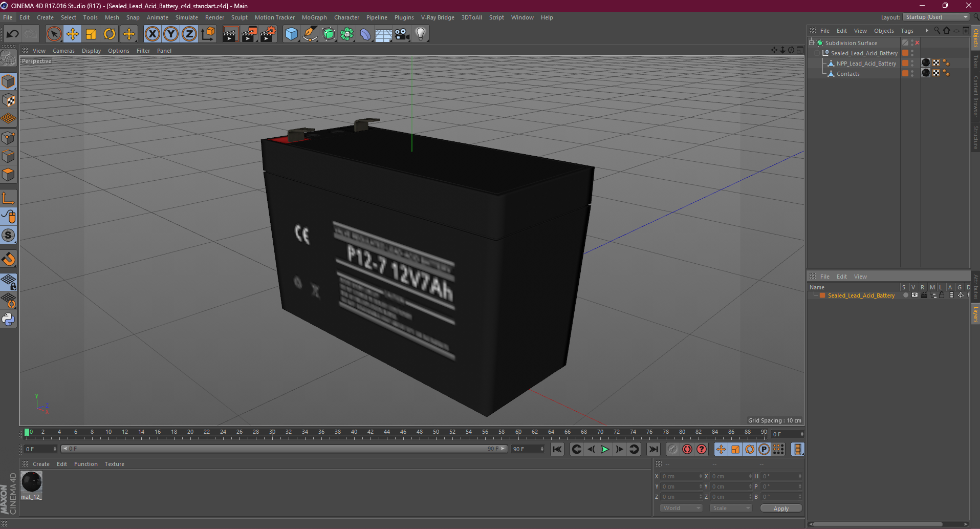Open material manager Function menu
The width and height of the screenshot is (980, 529).
tap(85, 464)
